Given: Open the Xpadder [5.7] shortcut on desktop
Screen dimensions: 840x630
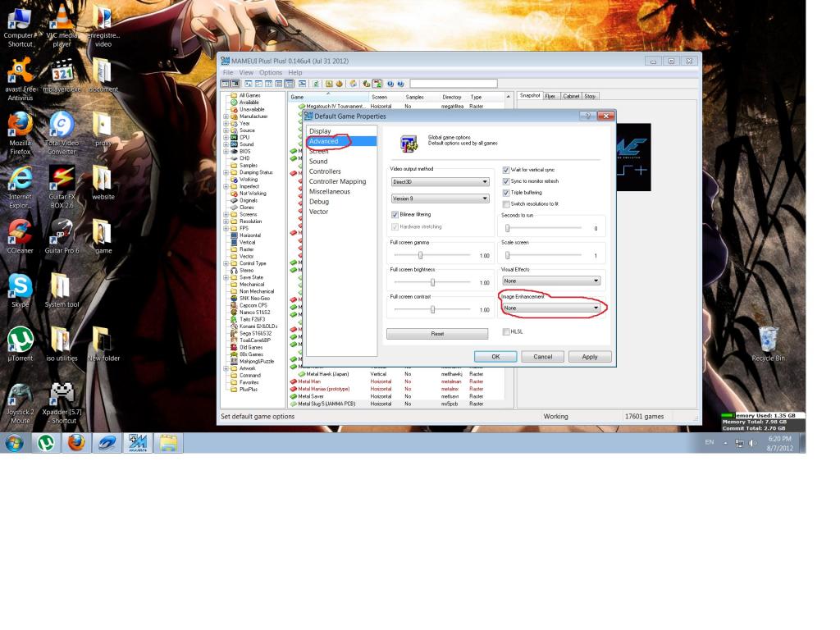Looking at the screenshot, I should (x=62, y=402).
